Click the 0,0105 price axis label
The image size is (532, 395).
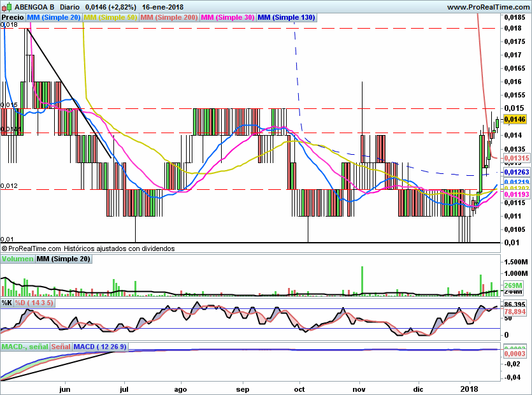(515, 229)
